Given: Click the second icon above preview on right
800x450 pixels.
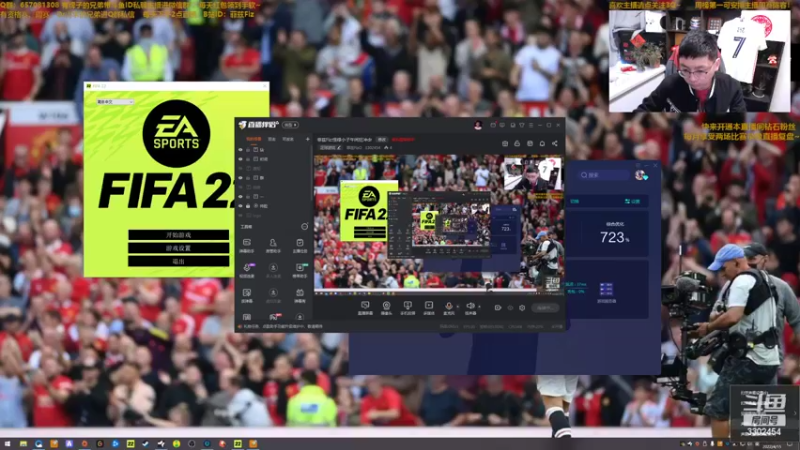Looking at the screenshot, I should click(x=517, y=144).
